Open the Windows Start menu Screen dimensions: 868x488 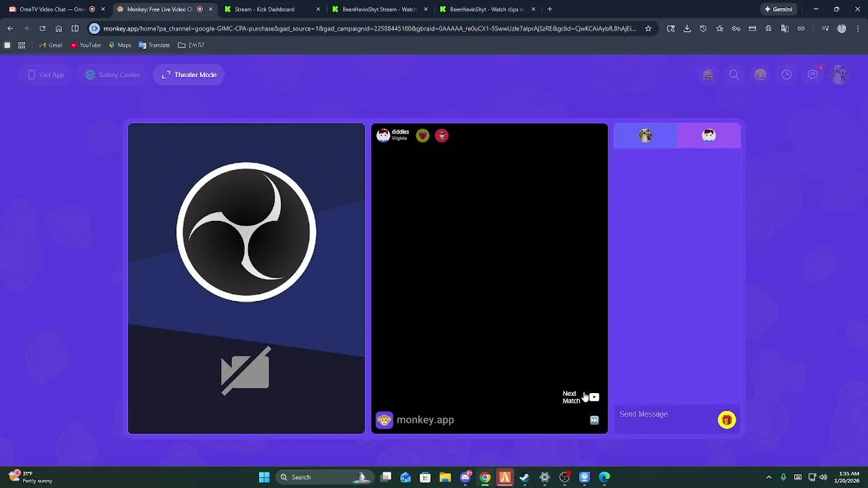point(264,477)
